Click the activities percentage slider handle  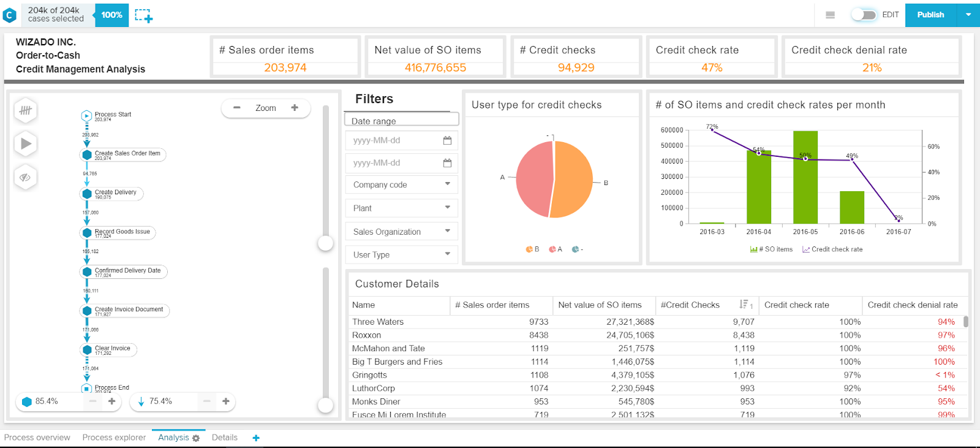tap(325, 243)
